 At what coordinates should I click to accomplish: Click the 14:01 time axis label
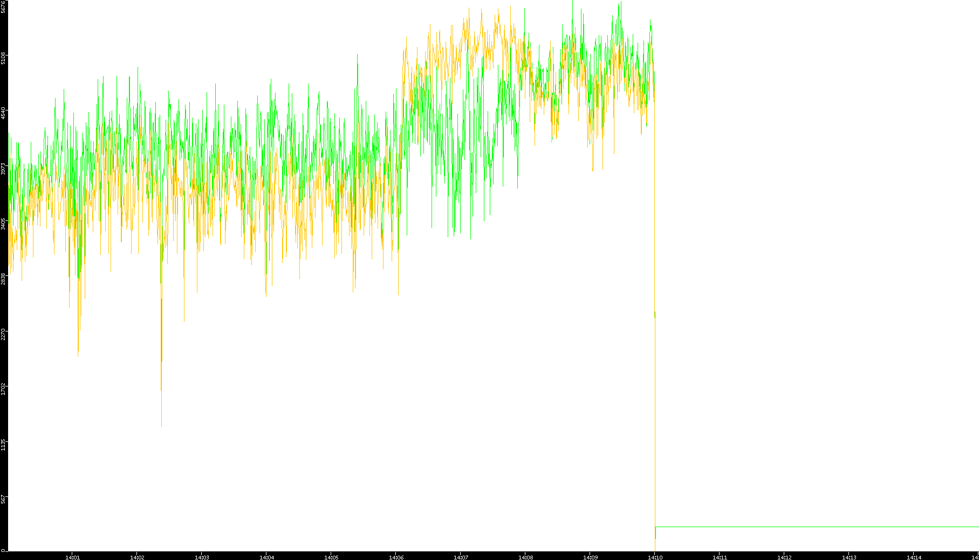tap(72, 557)
